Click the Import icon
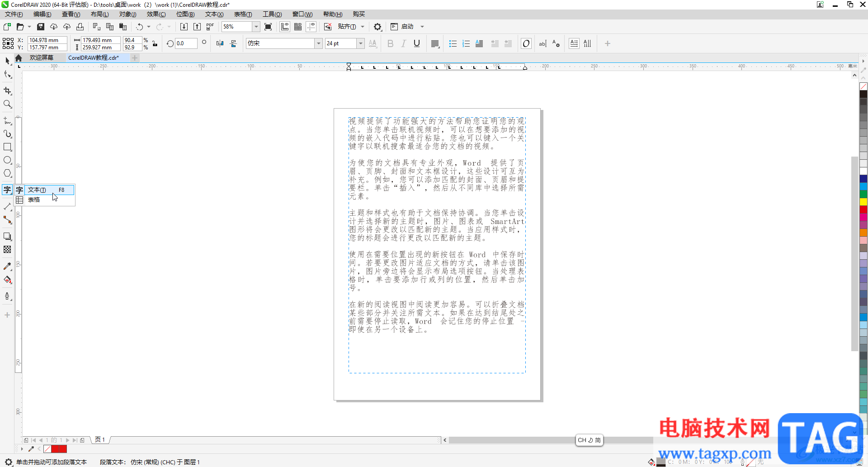This screenshot has width=868, height=467. [184, 27]
